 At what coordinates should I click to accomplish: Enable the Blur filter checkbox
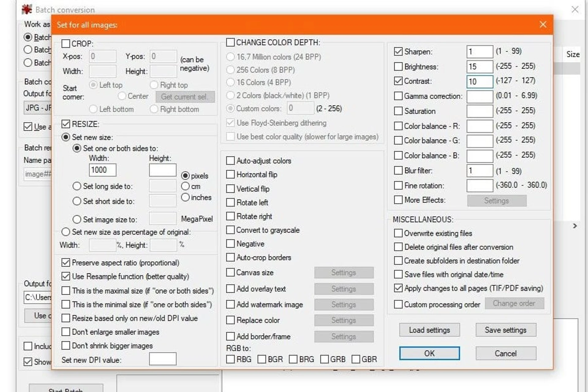(x=398, y=170)
